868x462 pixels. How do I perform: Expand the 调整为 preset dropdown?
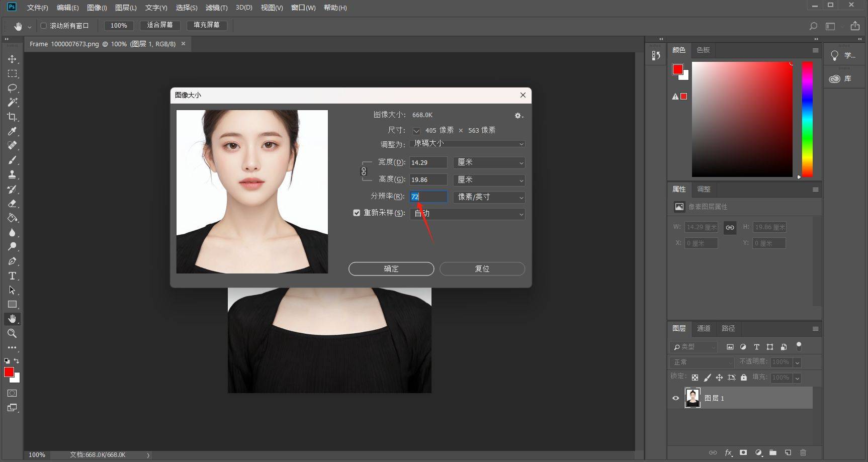point(467,144)
